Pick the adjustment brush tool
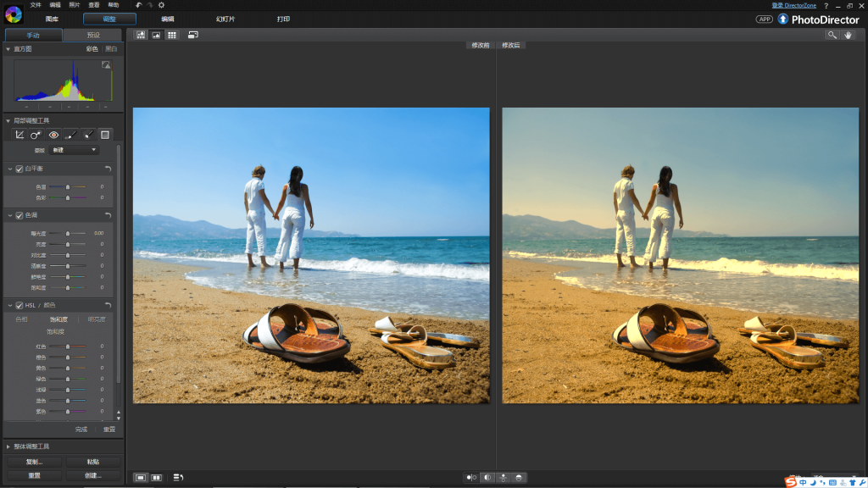The height and width of the screenshot is (488, 868). click(71, 135)
